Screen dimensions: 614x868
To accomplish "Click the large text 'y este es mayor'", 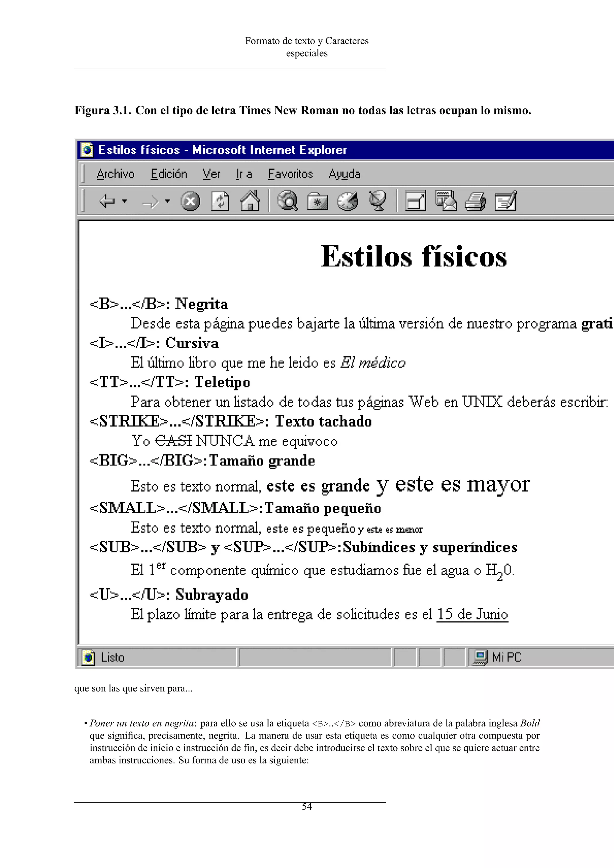I will [x=453, y=485].
